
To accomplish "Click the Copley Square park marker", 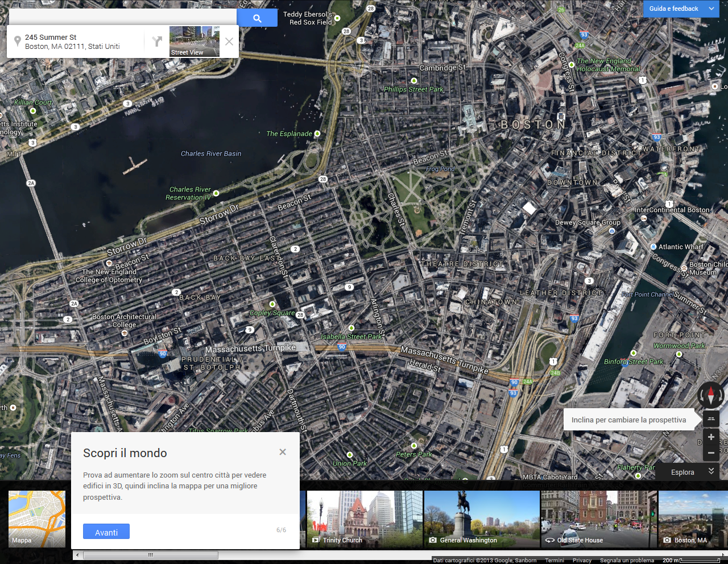I will (272, 305).
